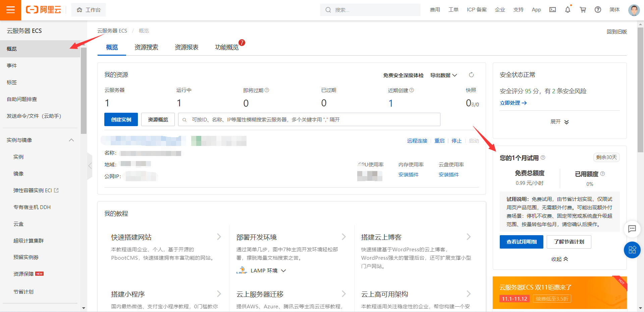The image size is (644, 312).
Task: Open the 工作台 workbench button
Action: coord(89,10)
